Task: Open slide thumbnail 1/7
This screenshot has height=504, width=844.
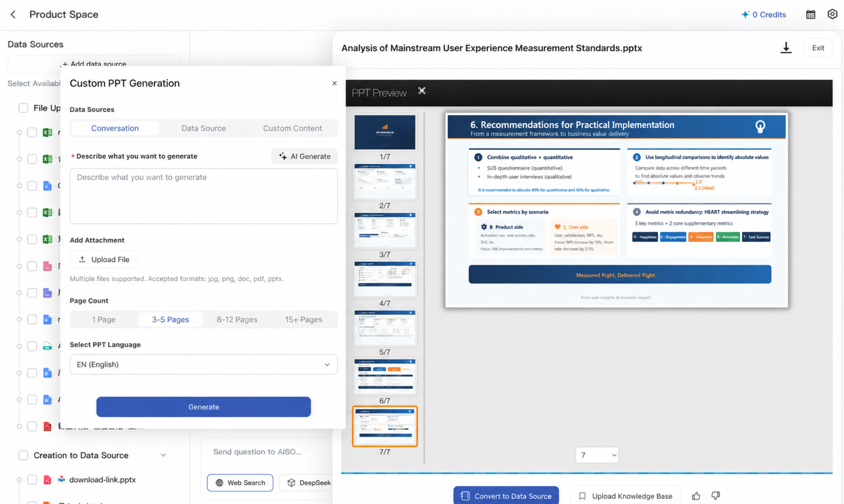Action: [x=385, y=133]
